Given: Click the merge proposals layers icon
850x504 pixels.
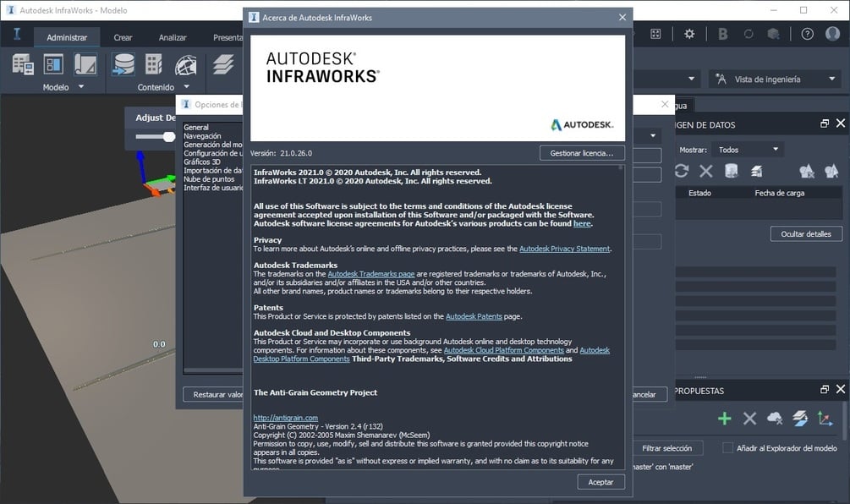Looking at the screenshot, I should (x=800, y=419).
